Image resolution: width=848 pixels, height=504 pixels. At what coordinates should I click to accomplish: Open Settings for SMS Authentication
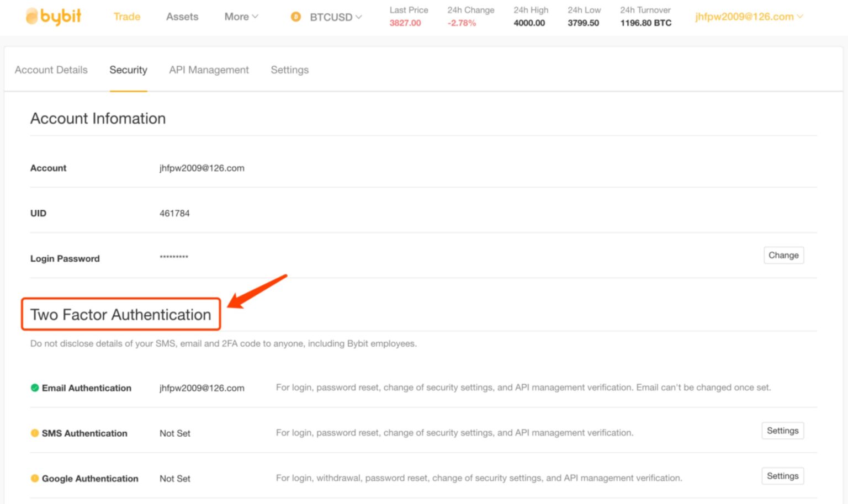(782, 431)
